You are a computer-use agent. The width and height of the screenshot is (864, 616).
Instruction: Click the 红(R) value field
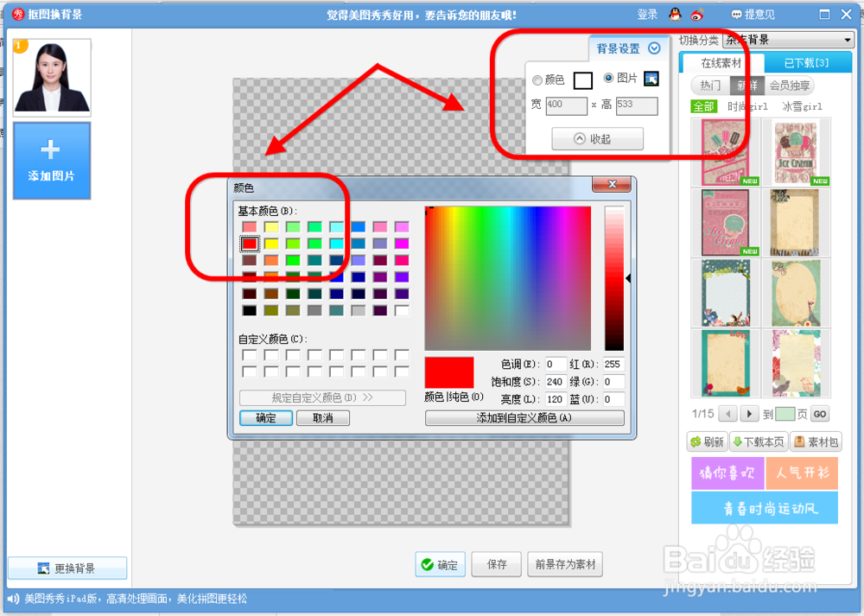pos(613,365)
